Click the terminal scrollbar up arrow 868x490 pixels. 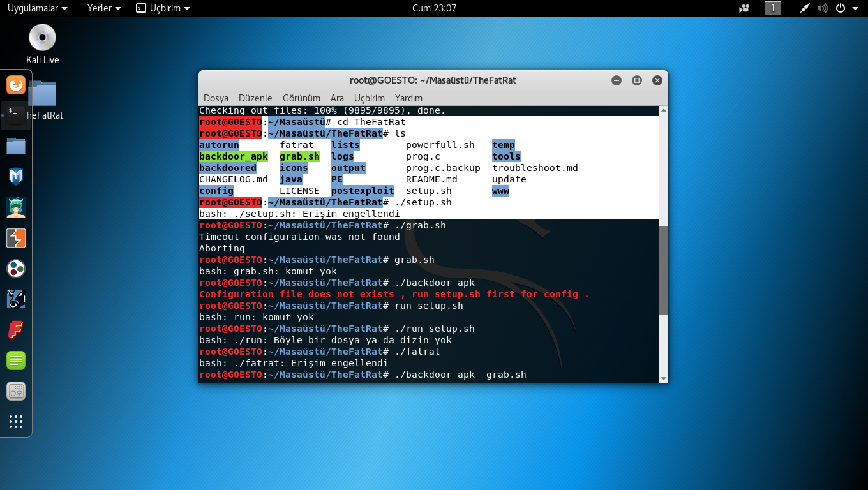[664, 111]
